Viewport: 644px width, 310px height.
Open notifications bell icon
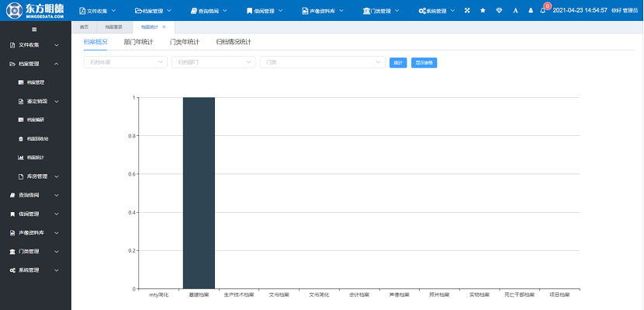pyautogui.click(x=542, y=11)
